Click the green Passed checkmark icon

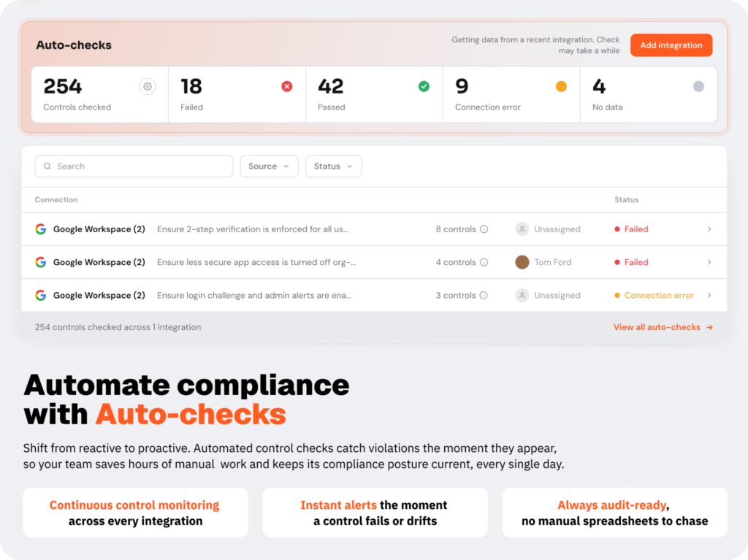(x=424, y=86)
